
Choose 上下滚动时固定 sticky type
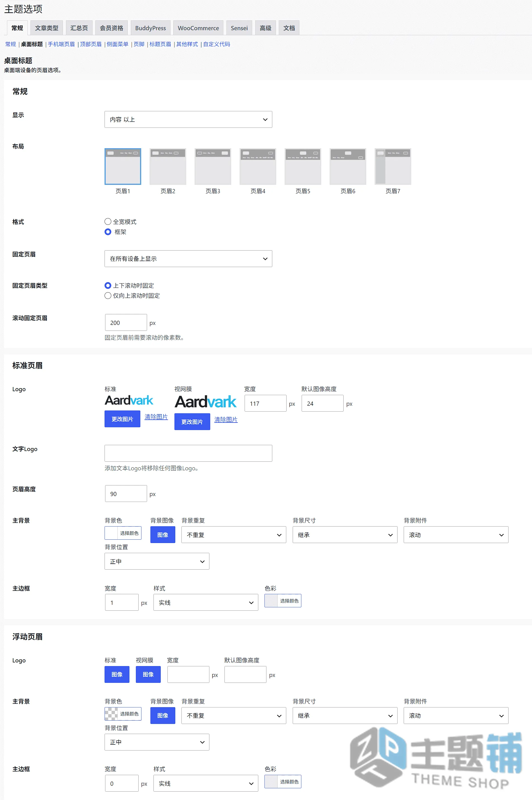pyautogui.click(x=108, y=285)
